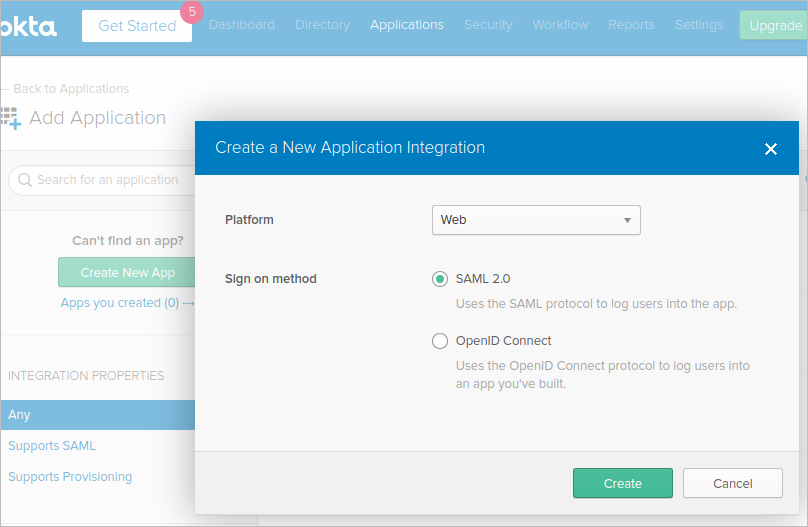Click the Cancel button
The height and width of the screenshot is (527, 808).
click(732, 483)
